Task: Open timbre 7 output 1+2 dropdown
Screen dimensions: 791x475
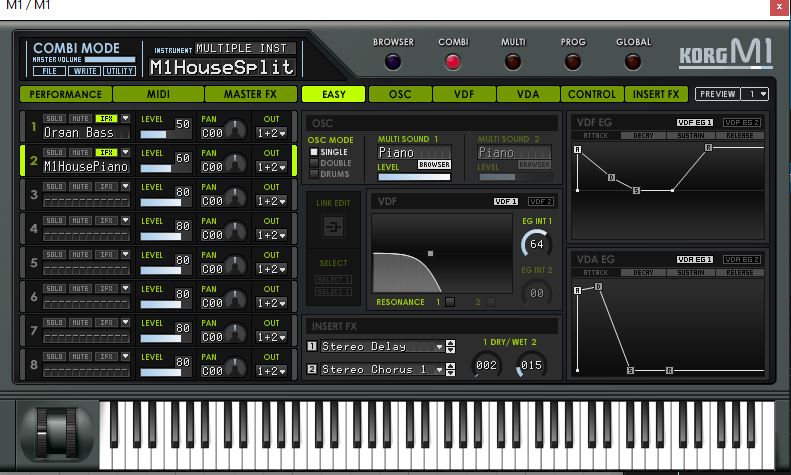Action: (271, 337)
